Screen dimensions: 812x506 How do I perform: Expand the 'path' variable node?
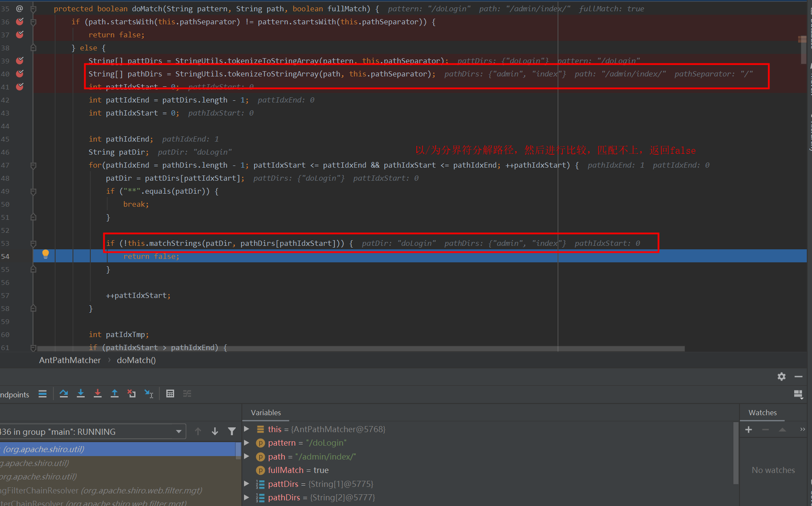tap(247, 456)
